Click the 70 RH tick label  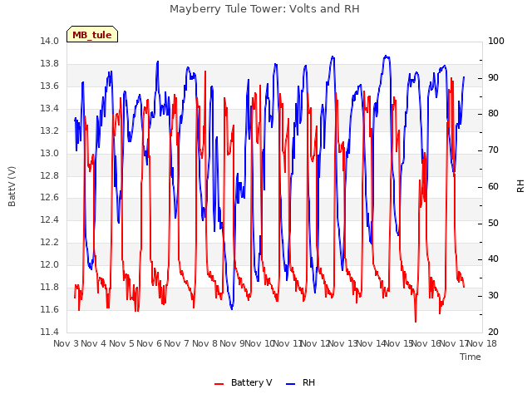coord(493,150)
